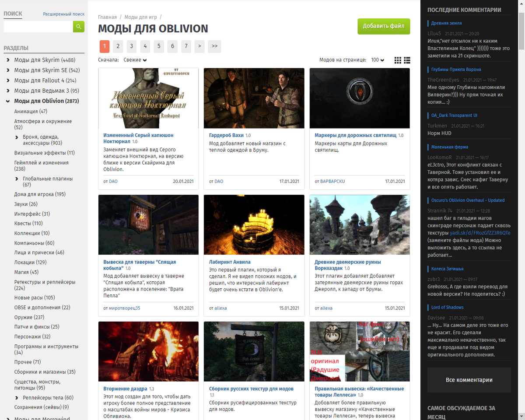
Task: Open Глубины Приюта Ворона comment topic
Action: (x=456, y=69)
